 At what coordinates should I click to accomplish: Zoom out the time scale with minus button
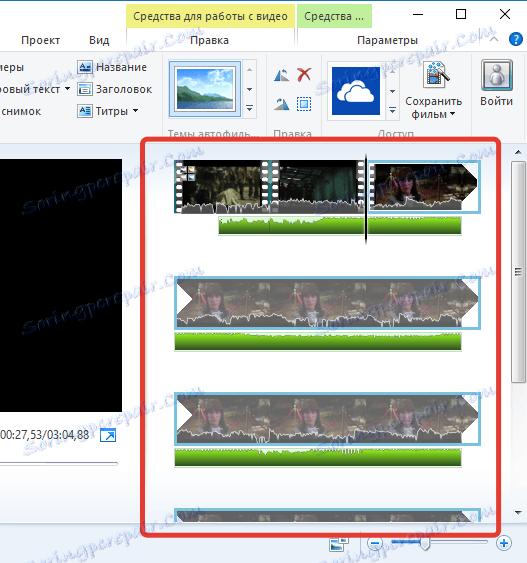(x=375, y=543)
